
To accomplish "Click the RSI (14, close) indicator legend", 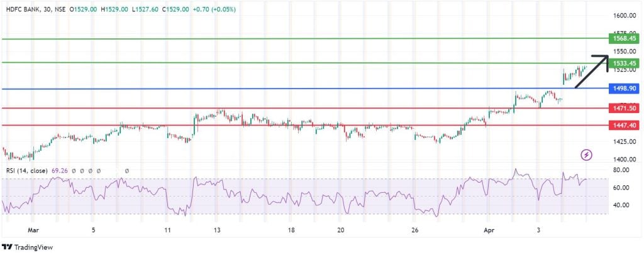I will click(x=27, y=171).
